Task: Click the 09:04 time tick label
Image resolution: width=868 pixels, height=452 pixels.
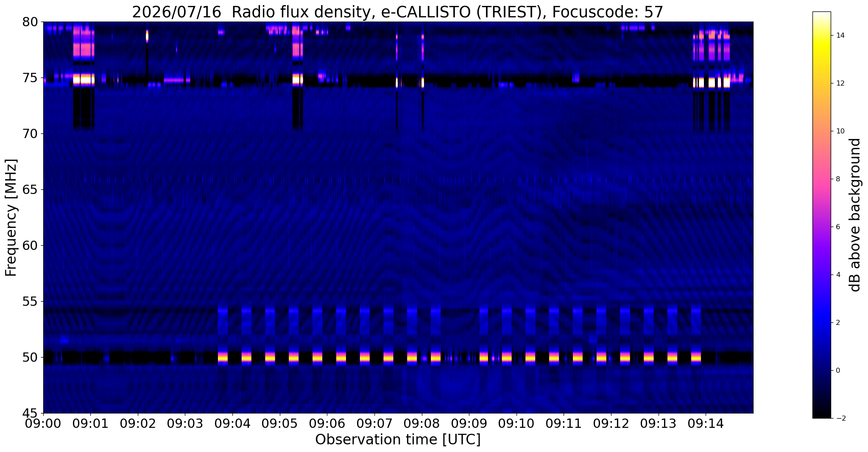Action: pyautogui.click(x=232, y=423)
